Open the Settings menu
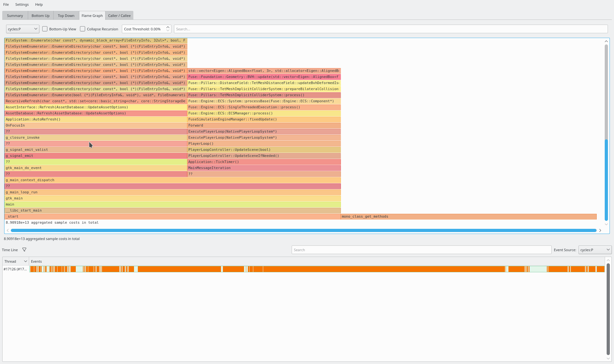Viewport: 614px width, 364px height. pos(22,4)
